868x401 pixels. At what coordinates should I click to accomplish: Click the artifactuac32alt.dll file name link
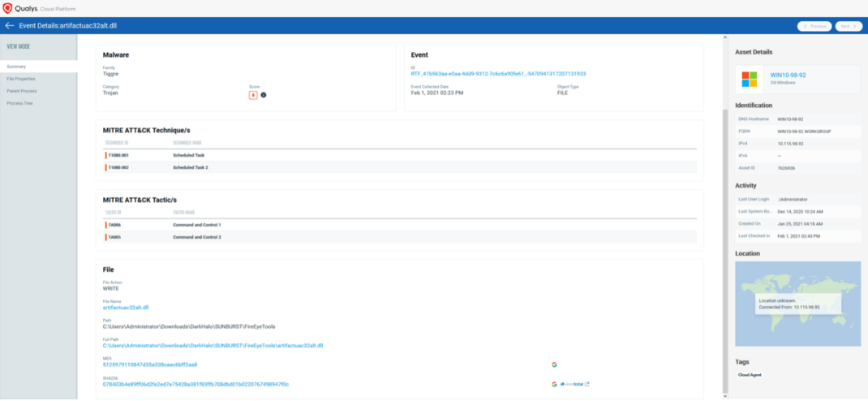tap(126, 308)
